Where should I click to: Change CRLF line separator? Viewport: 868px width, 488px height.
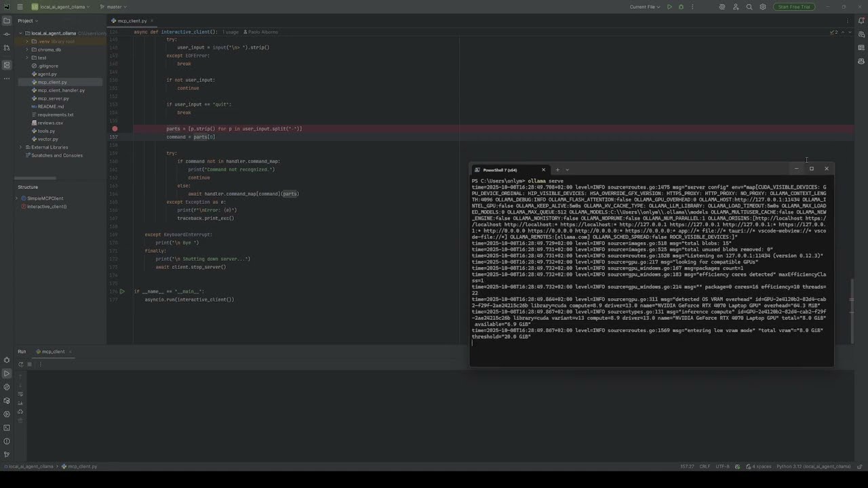point(705,466)
